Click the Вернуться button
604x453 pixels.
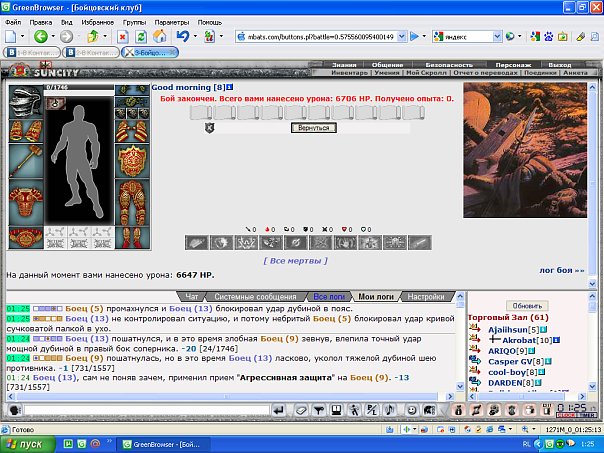(x=314, y=128)
